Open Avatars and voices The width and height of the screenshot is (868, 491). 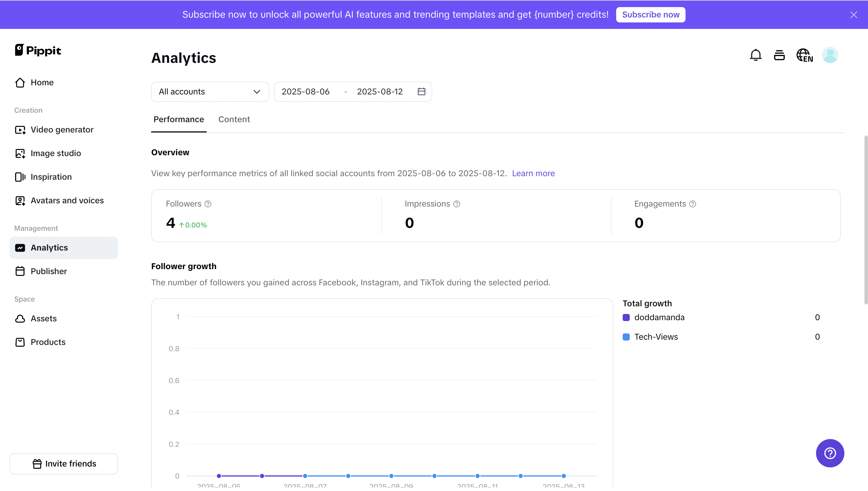pyautogui.click(x=67, y=200)
